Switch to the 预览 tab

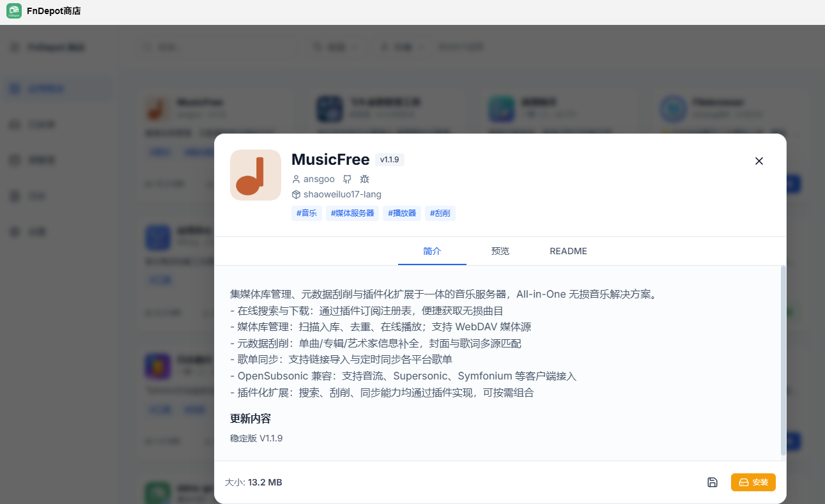tap(500, 251)
